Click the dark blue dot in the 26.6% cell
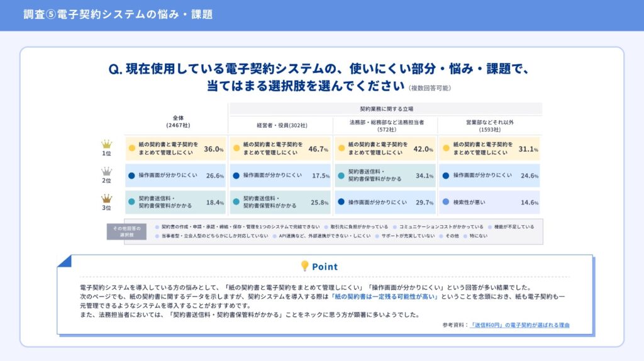Image resolution: width=644 pixels, height=361 pixels. pyautogui.click(x=131, y=175)
